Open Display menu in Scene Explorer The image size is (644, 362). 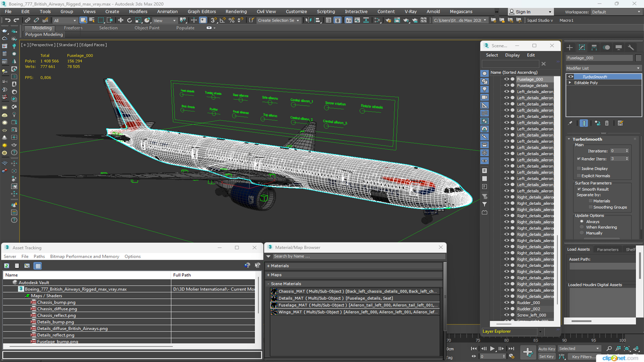click(513, 55)
